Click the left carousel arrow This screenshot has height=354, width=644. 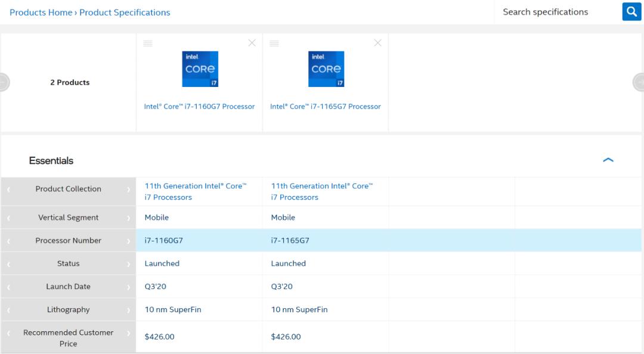3,82
